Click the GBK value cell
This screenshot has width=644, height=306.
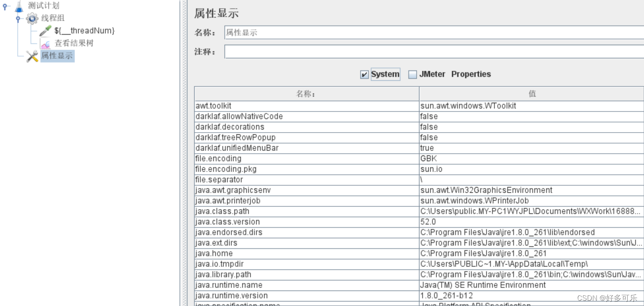click(531, 158)
